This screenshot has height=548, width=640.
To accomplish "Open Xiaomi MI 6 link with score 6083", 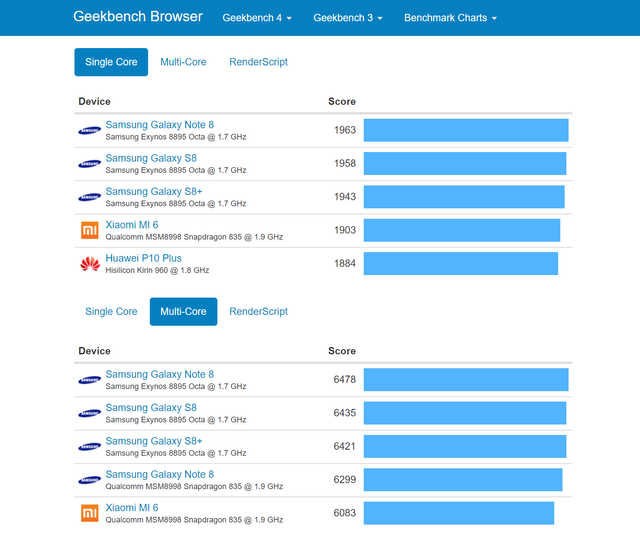I will pyautogui.click(x=132, y=508).
